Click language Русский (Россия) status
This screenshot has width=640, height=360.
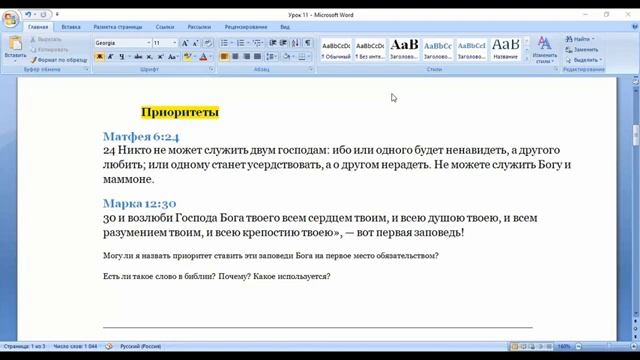140,347
